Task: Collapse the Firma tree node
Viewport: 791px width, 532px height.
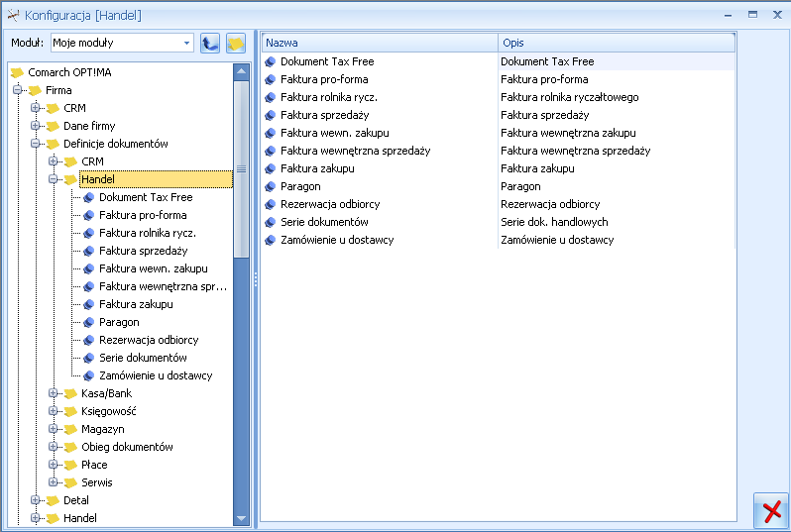Action: click(18, 90)
